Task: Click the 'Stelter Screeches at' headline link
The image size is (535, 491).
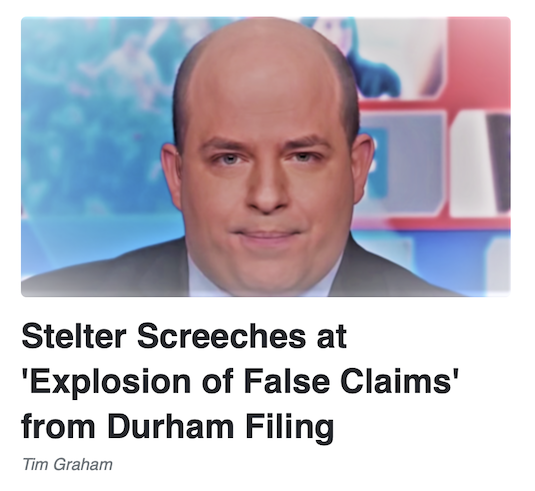Action: click(184, 336)
